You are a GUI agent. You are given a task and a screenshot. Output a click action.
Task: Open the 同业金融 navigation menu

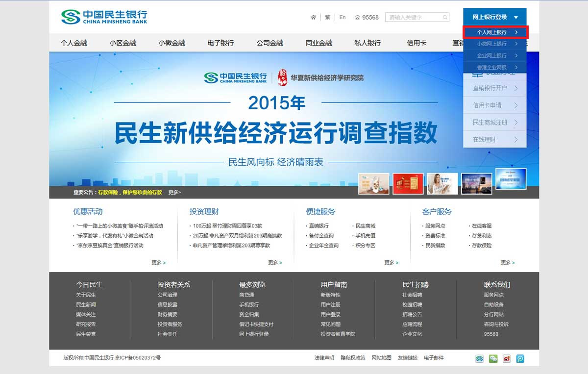pos(318,43)
